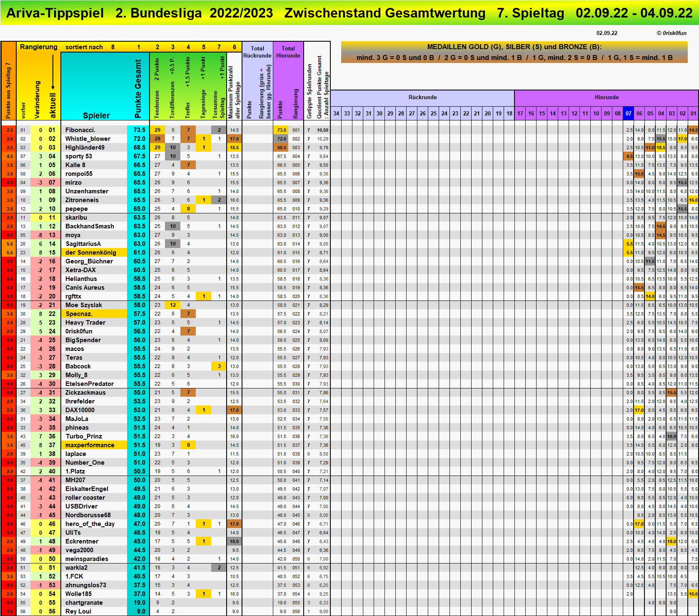Select player BackhandSmash
Screen dimensions: 699x616
click(90, 226)
